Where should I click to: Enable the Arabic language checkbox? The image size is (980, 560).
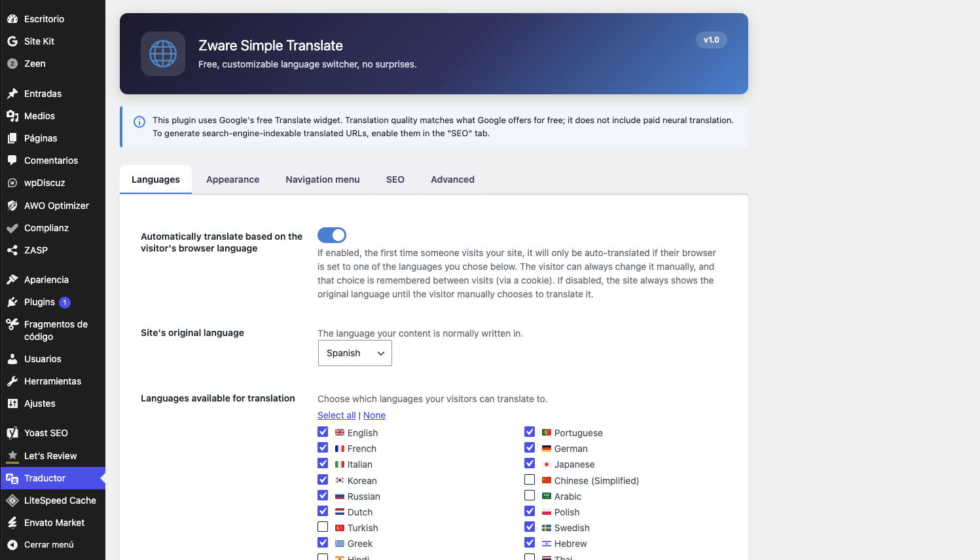pyautogui.click(x=530, y=495)
